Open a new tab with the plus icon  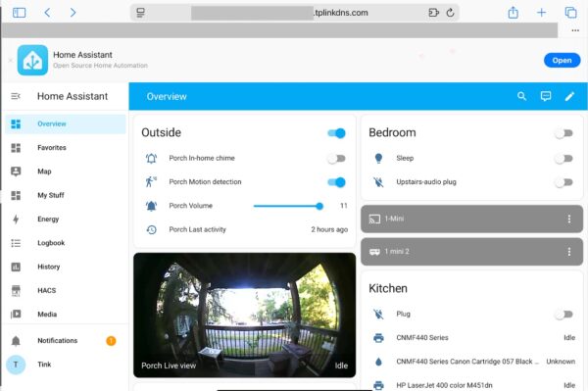coord(541,13)
